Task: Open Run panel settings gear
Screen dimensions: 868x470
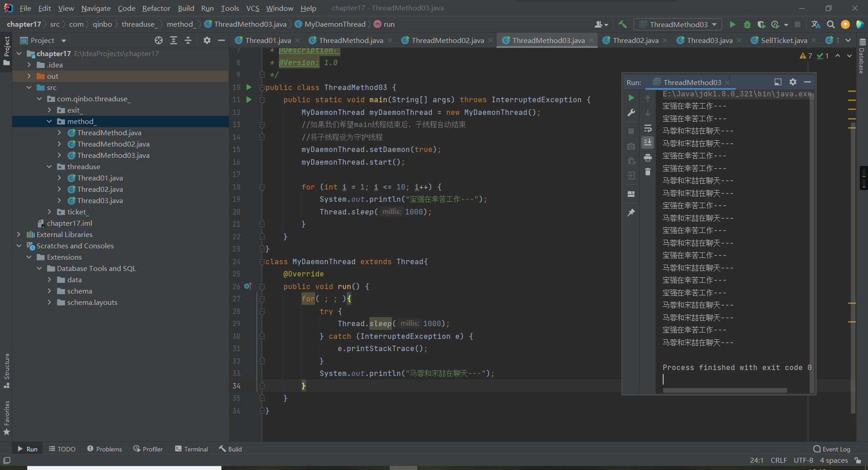Action: (x=793, y=82)
